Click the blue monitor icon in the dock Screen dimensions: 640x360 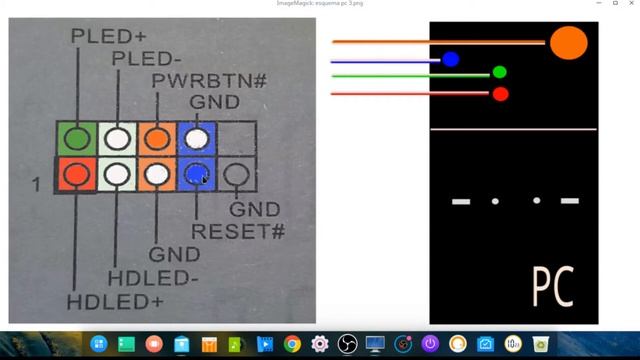coord(375,344)
